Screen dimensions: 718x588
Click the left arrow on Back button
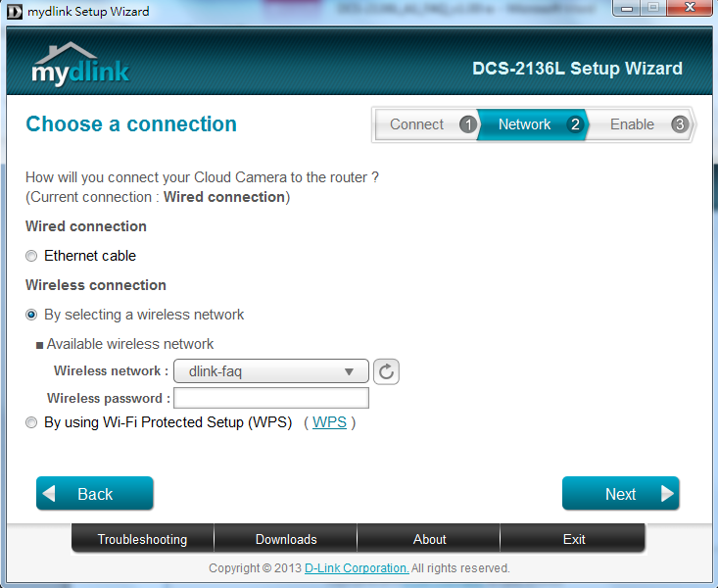click(50, 494)
